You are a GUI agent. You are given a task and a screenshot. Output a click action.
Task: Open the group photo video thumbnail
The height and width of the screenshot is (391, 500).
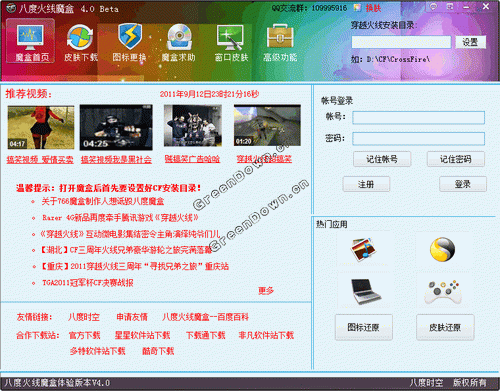coord(193,126)
